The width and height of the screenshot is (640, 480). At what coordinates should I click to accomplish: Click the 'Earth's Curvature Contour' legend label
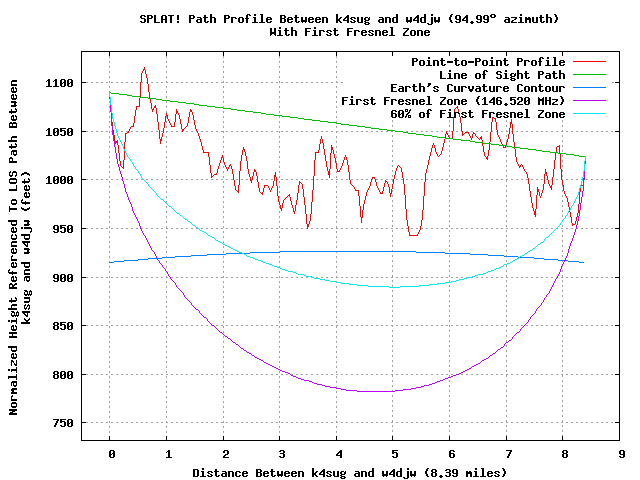click(x=477, y=88)
